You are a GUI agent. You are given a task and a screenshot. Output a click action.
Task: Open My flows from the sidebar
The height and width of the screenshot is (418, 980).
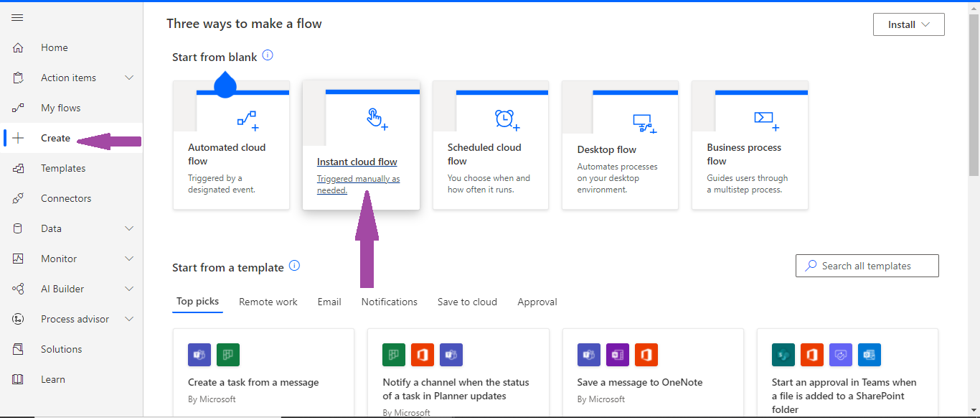coord(61,107)
